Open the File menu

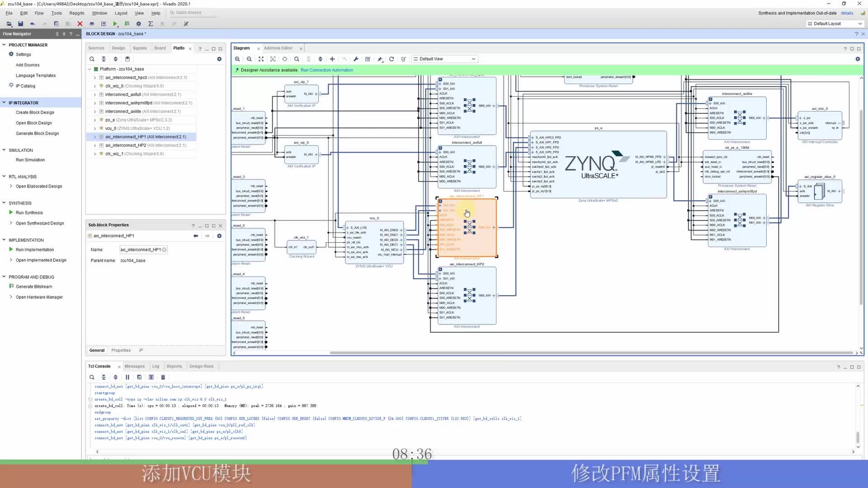pyautogui.click(x=9, y=13)
